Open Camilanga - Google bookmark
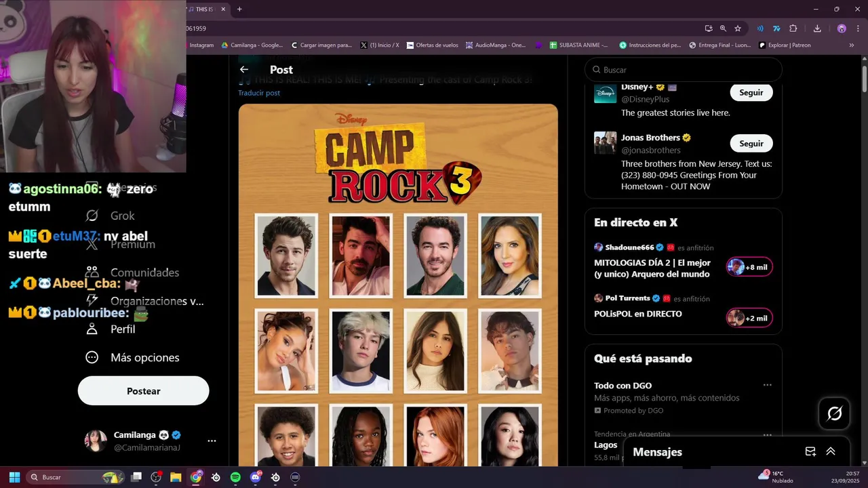 click(252, 45)
